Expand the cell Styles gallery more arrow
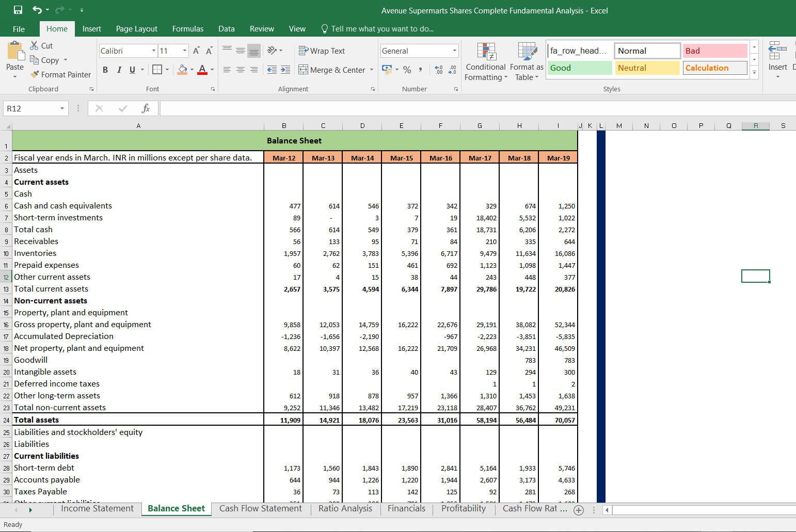 [754, 72]
